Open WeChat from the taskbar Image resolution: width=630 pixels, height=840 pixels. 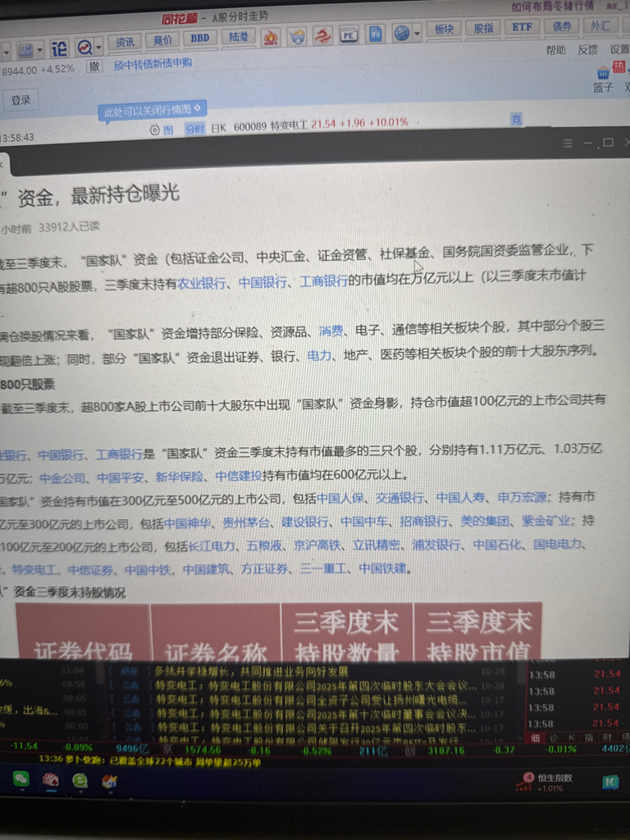pos(21,778)
